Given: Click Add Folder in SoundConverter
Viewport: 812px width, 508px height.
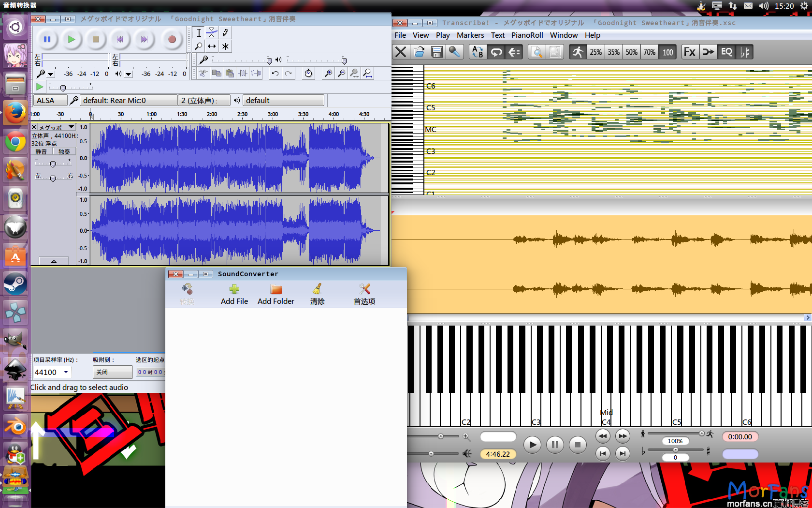Looking at the screenshot, I should click(276, 294).
